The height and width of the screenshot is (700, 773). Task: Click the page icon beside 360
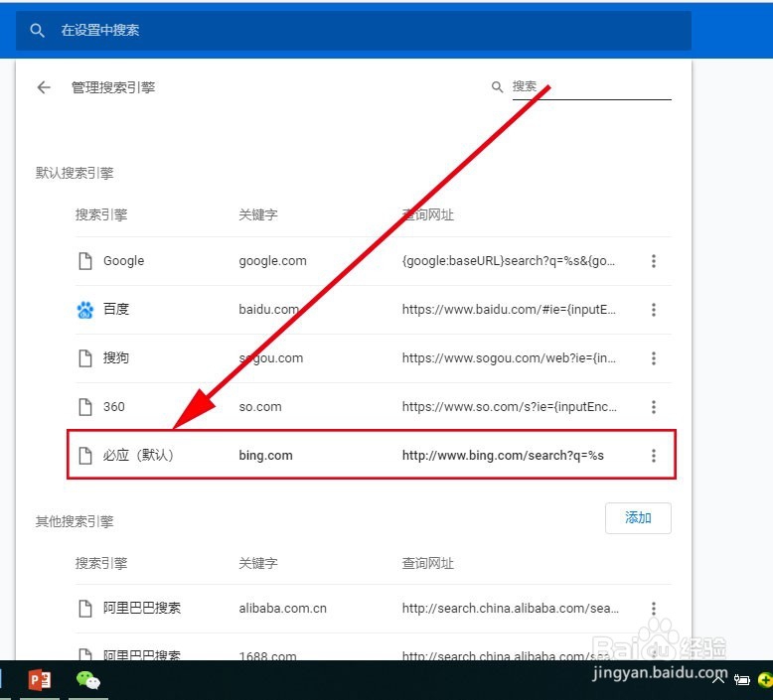pos(85,407)
